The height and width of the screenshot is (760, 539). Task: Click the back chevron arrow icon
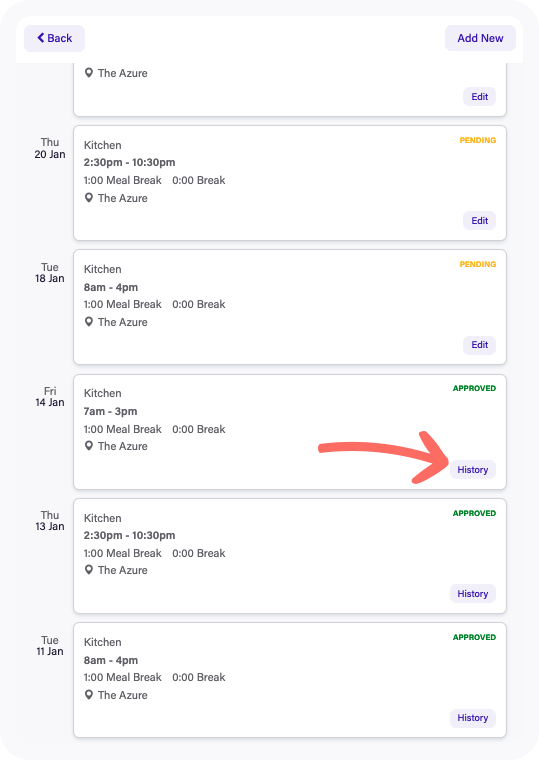point(41,38)
